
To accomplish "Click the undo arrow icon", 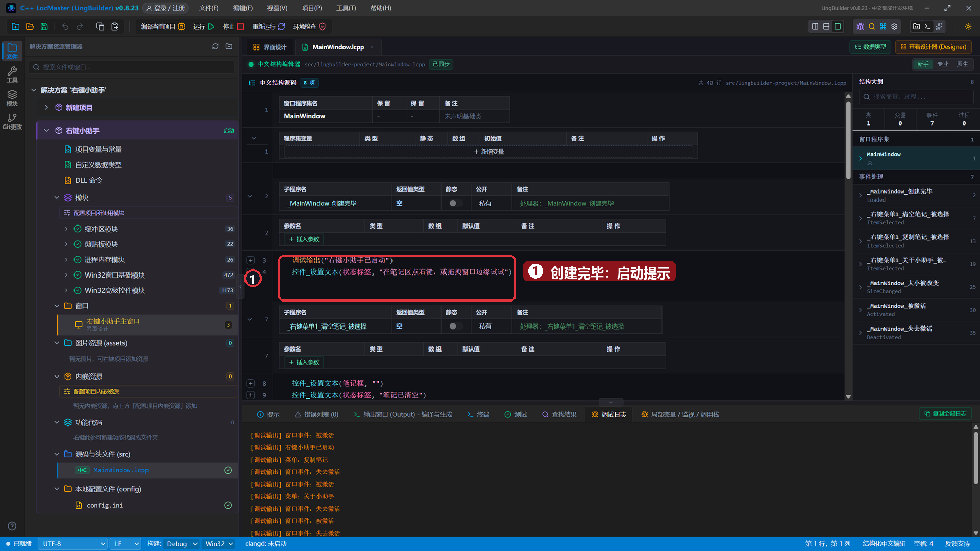I will pyautogui.click(x=65, y=27).
